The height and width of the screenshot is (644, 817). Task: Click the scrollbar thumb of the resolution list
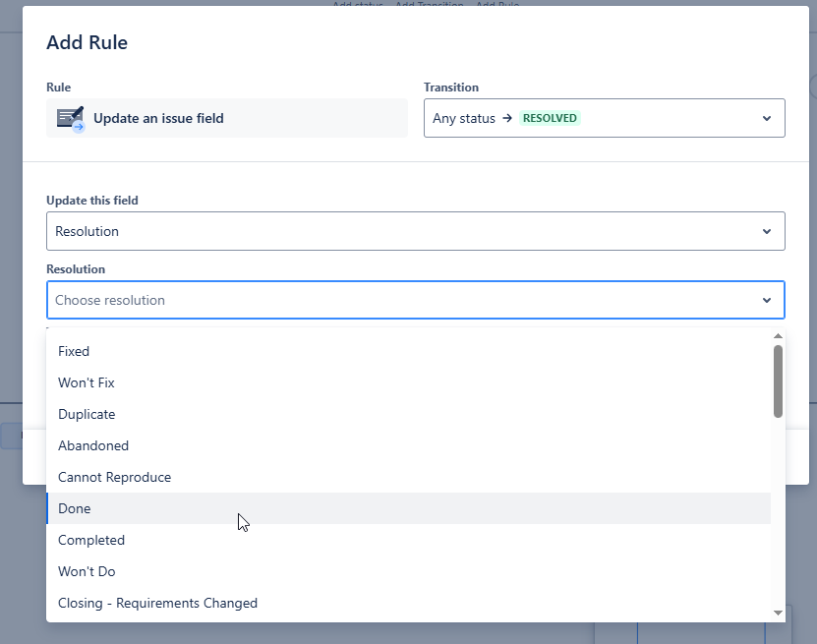[x=778, y=379]
